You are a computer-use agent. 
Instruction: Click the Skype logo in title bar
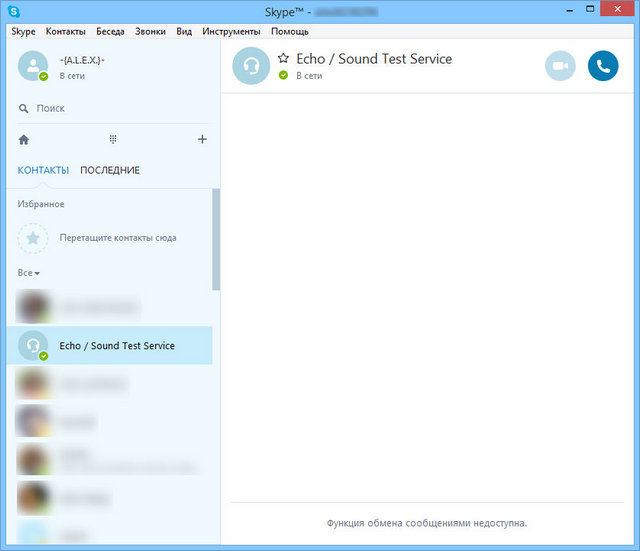14,11
